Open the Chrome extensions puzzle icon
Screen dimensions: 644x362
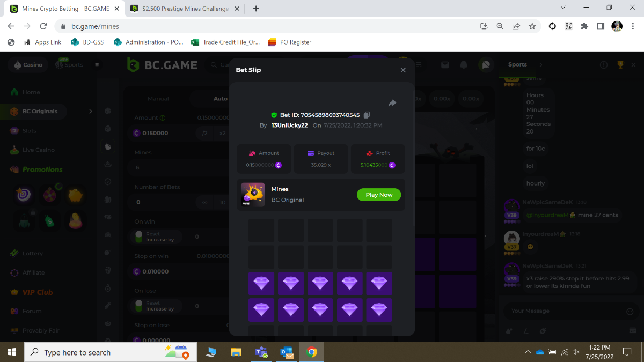pos(584,26)
